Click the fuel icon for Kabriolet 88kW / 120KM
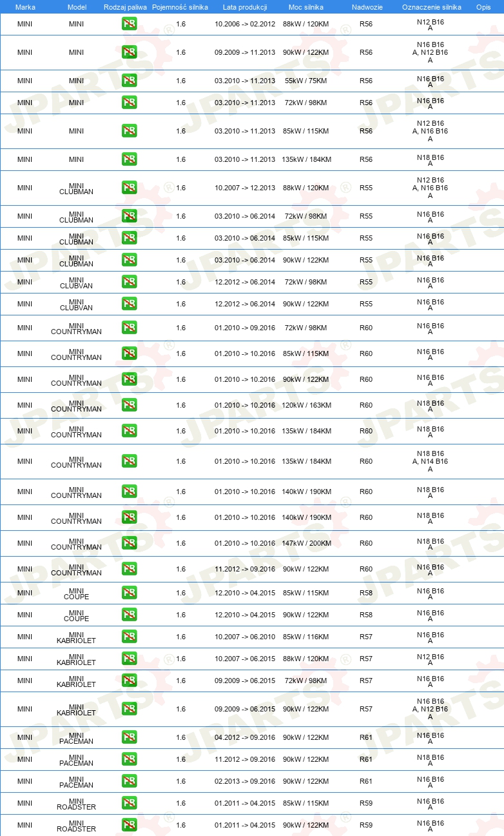 point(129,659)
